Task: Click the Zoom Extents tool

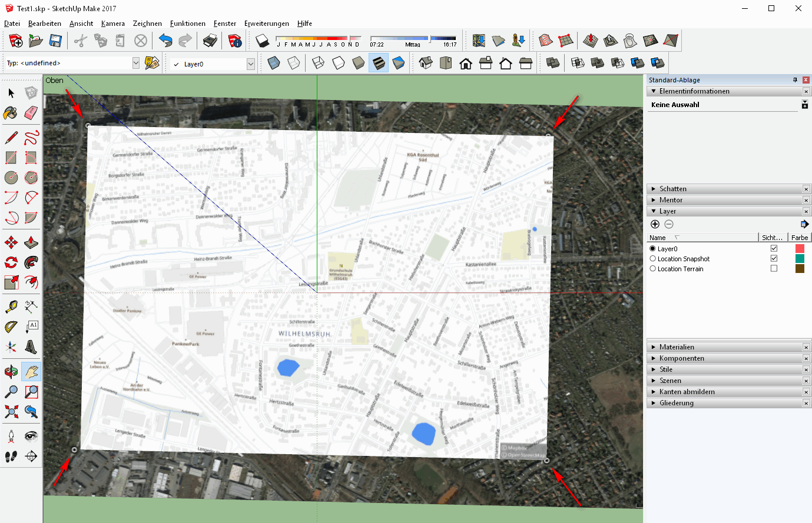Action: [11, 411]
